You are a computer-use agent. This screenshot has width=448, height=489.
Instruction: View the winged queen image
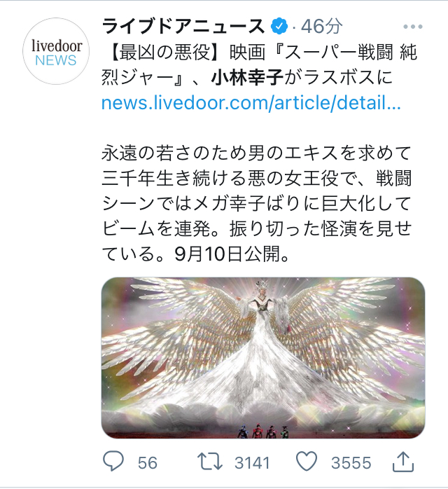click(263, 358)
